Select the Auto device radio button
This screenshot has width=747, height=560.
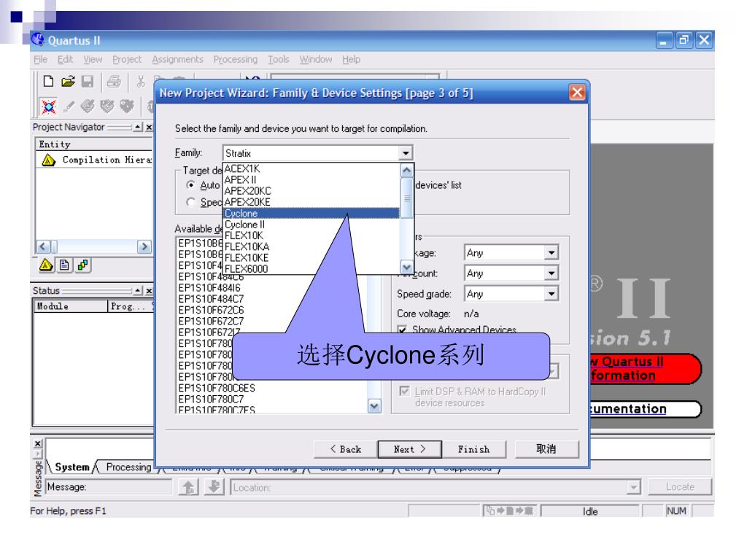pyautogui.click(x=190, y=184)
